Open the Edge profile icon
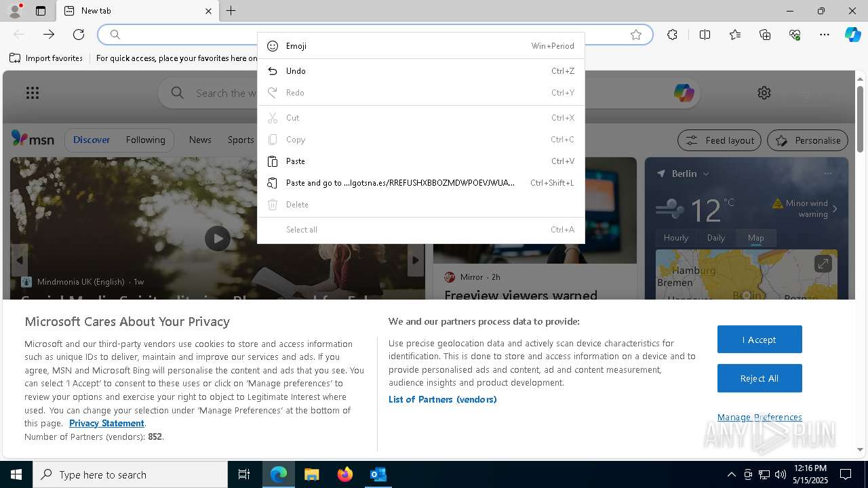 [x=15, y=11]
